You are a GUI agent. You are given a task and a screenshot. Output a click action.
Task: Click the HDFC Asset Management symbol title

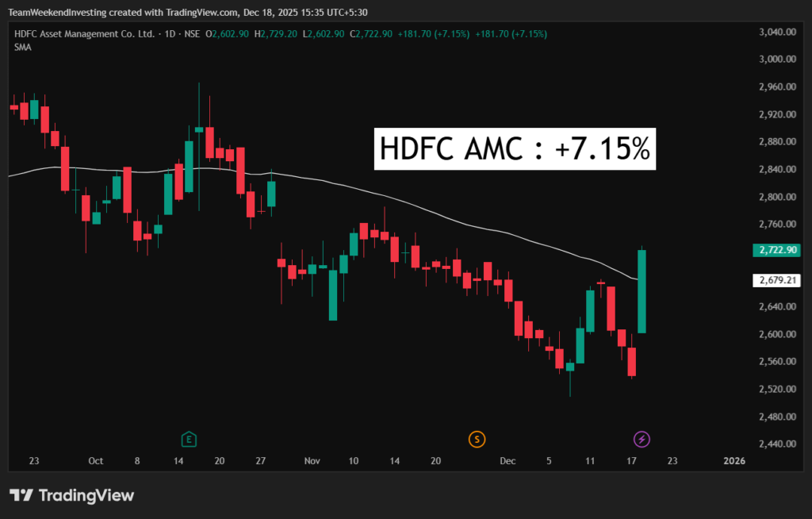pyautogui.click(x=79, y=34)
